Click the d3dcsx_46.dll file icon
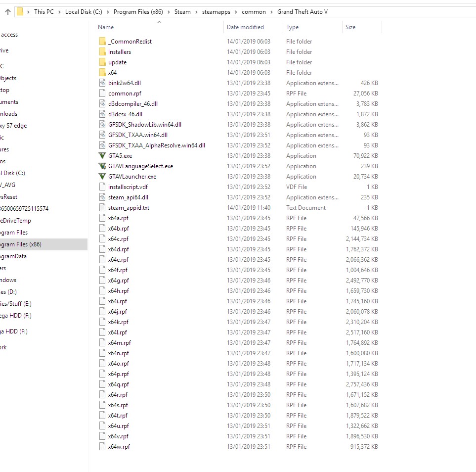Viewport: 476px width, 472px height. tap(103, 114)
